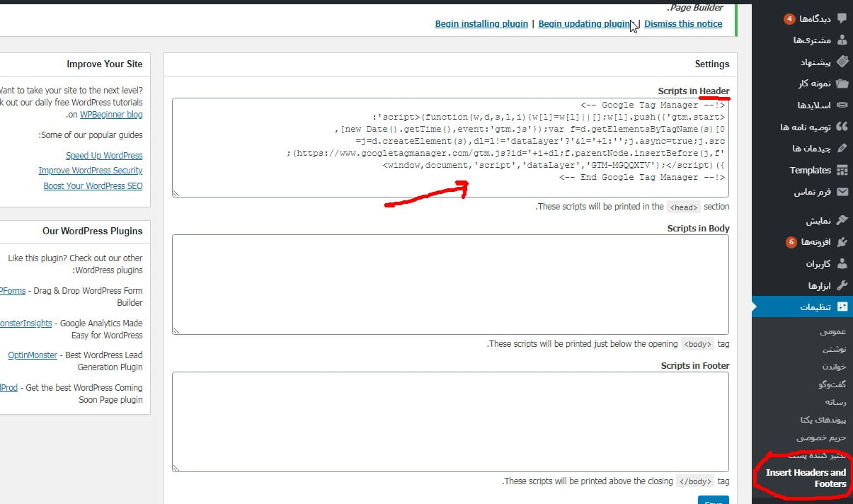Screen dimensions: 853x504
Task: Open Boost Your WordPress SEO guide
Action: (93, 186)
